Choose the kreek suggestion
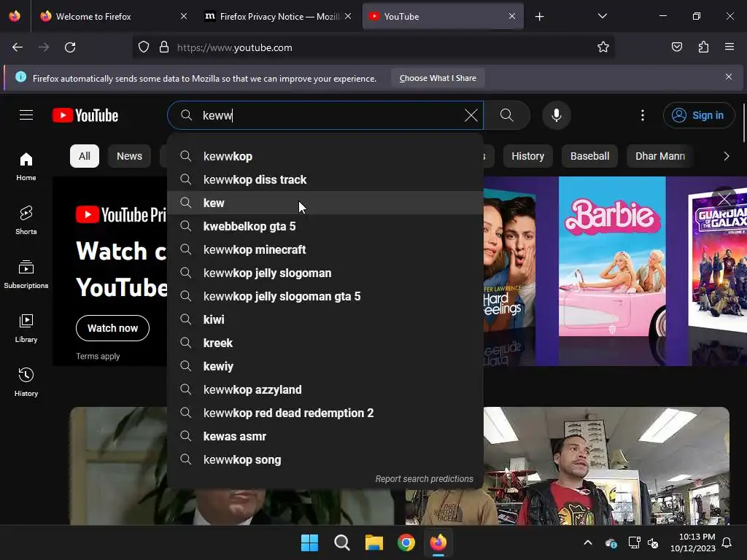Screen dimensions: 747x560 [x=325, y=343]
